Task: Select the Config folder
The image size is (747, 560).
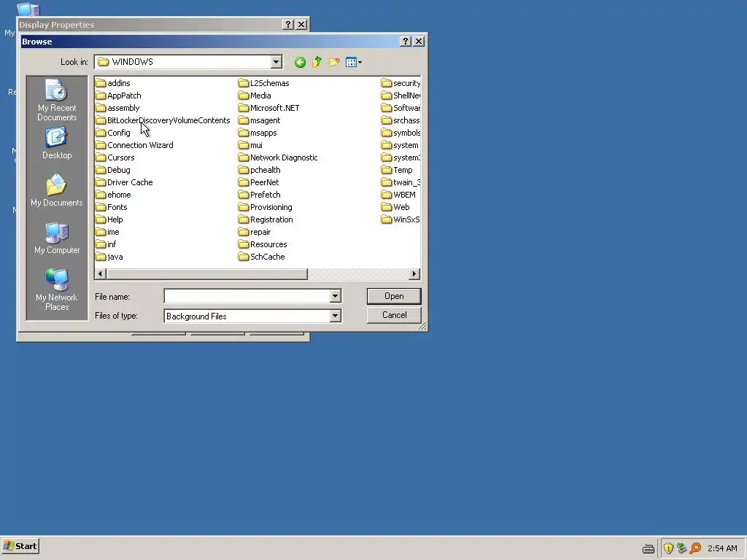Action: pos(113,133)
